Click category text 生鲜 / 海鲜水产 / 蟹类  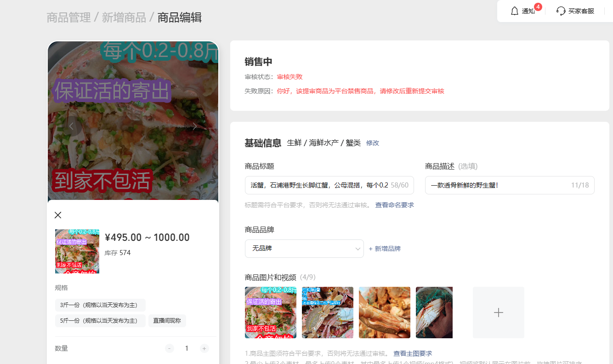324,143
